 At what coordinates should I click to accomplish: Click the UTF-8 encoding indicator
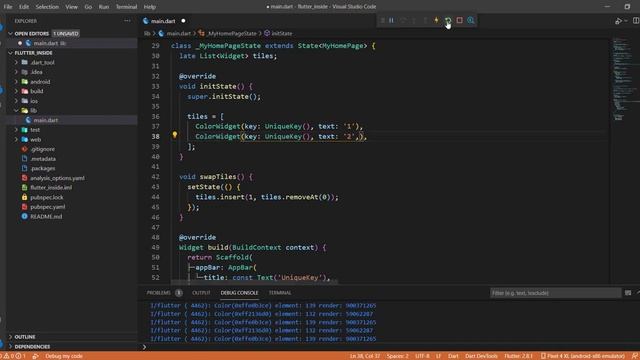click(x=422, y=356)
